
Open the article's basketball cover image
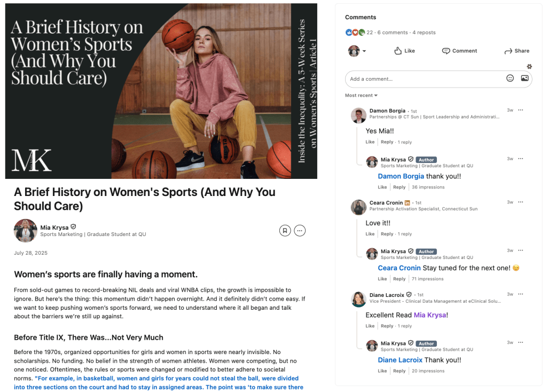click(161, 91)
